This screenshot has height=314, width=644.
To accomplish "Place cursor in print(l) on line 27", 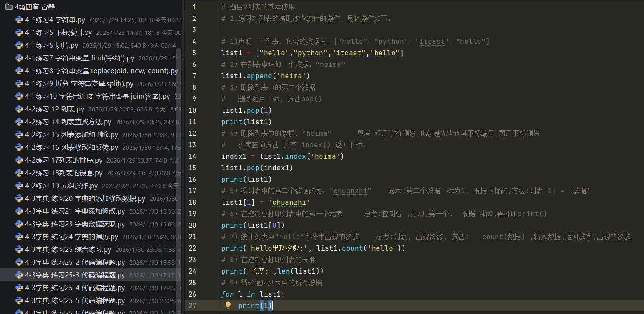I will [x=255, y=305].
